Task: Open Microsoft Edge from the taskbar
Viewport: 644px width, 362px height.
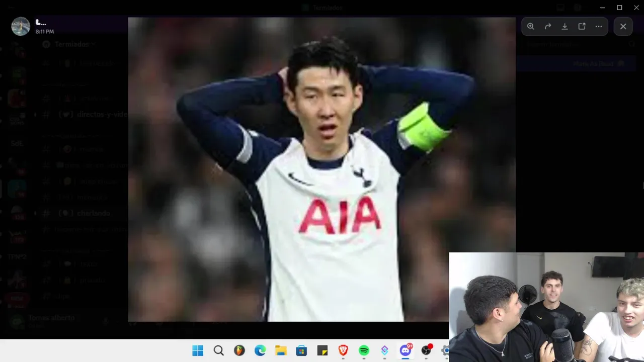Action: click(260, 350)
